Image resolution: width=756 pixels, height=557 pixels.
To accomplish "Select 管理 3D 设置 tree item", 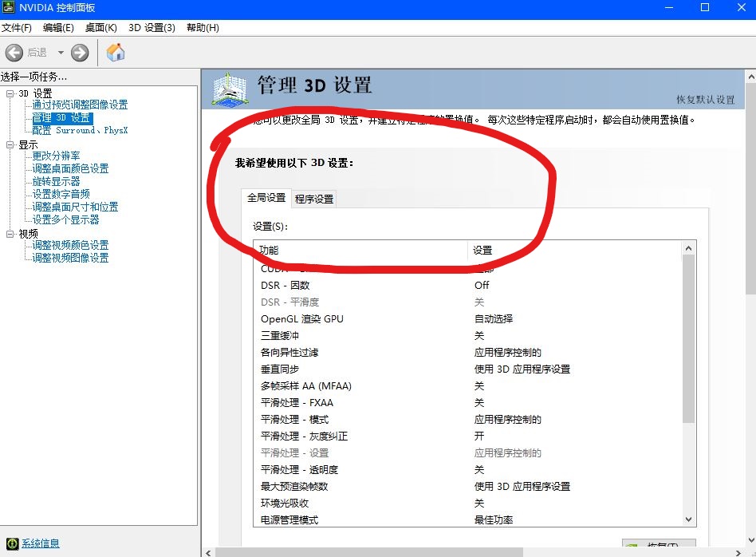I will [61, 118].
